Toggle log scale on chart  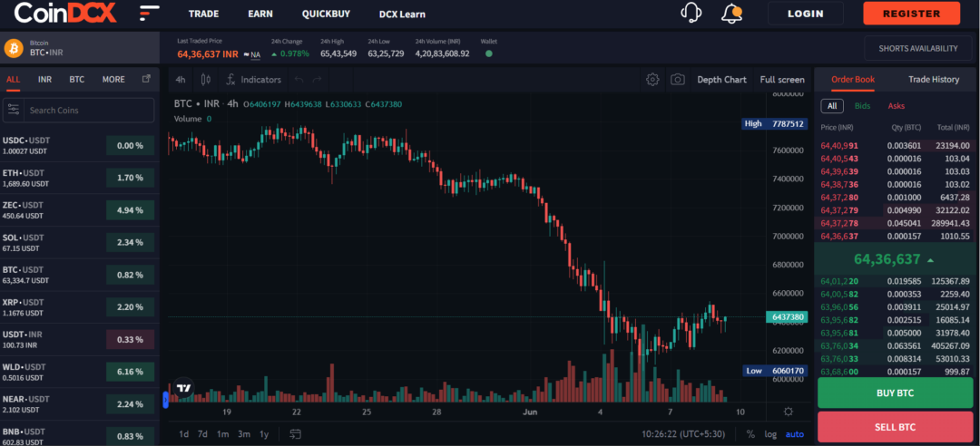[x=770, y=434]
